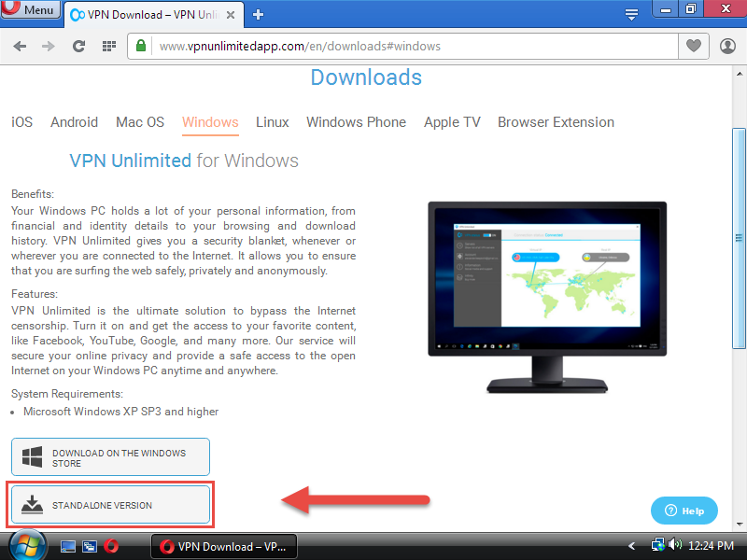Image resolution: width=747 pixels, height=560 pixels.
Task: Select the Browser Extension tab
Action: (556, 122)
